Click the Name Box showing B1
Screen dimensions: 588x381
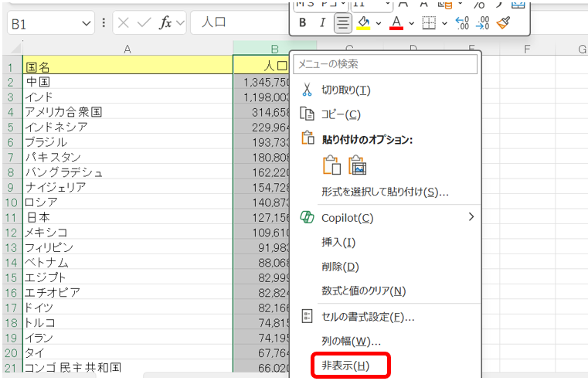click(43, 24)
